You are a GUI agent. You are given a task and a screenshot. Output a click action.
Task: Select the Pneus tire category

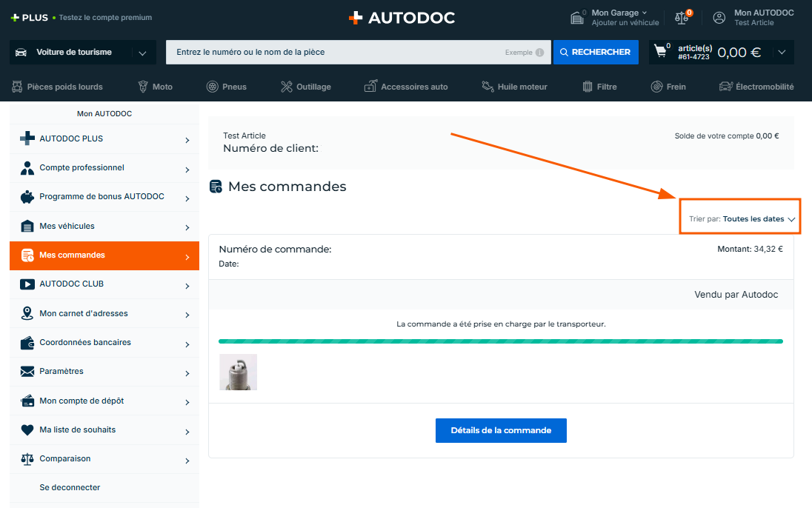pyautogui.click(x=226, y=87)
